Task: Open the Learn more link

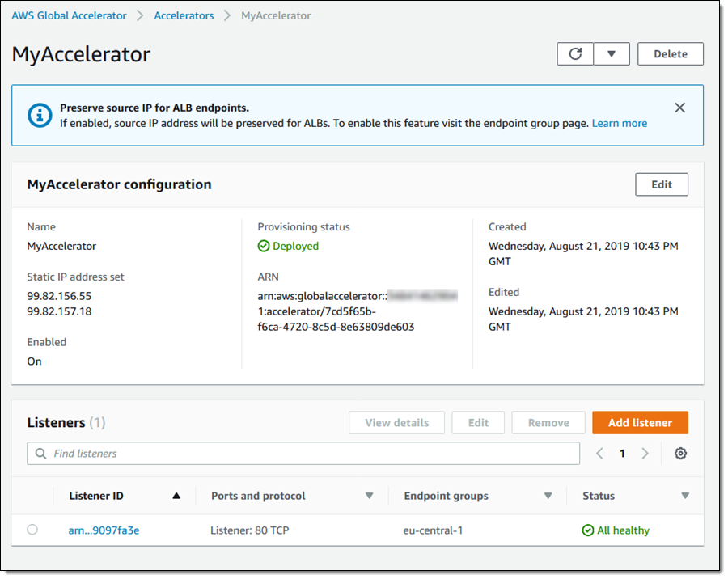Action: (619, 123)
